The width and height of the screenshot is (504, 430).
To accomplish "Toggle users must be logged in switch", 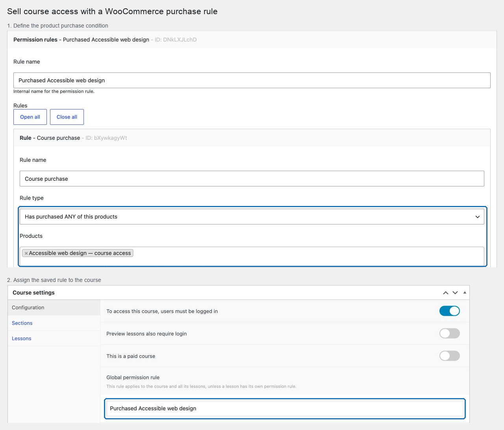I will point(450,311).
